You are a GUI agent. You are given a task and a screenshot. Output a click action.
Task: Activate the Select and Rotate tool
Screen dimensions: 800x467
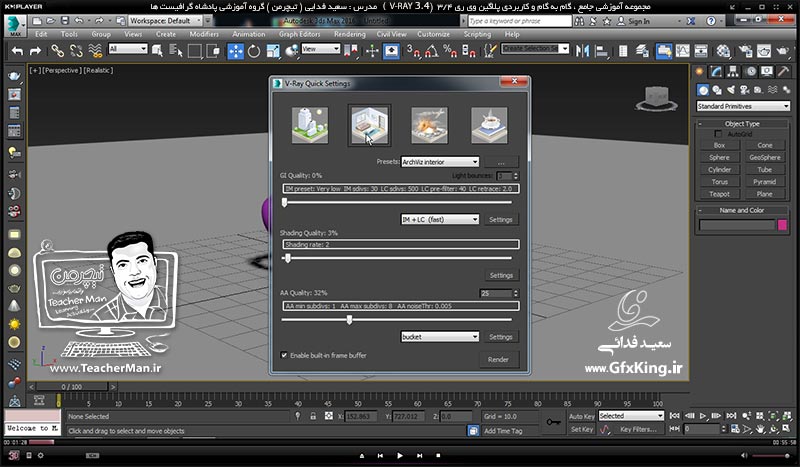coord(254,51)
